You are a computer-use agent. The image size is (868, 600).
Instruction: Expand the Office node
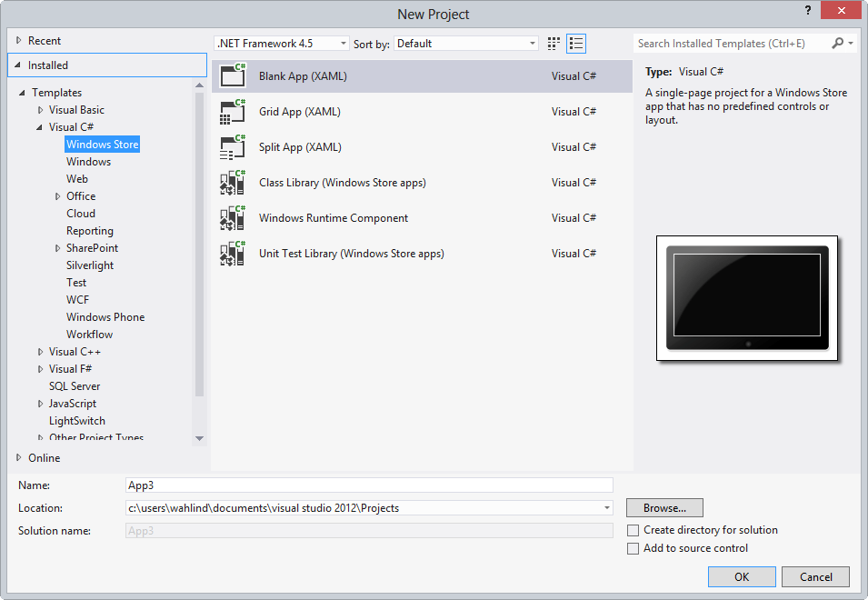coord(57,196)
